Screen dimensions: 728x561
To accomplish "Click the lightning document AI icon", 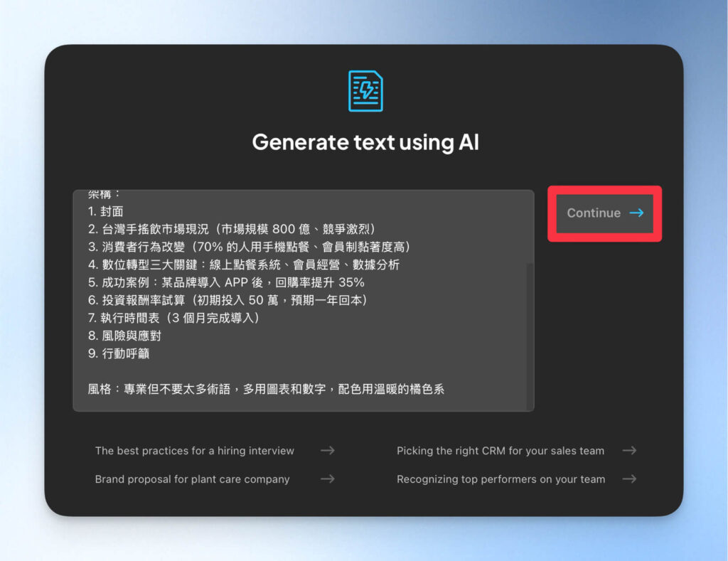I will [365, 90].
